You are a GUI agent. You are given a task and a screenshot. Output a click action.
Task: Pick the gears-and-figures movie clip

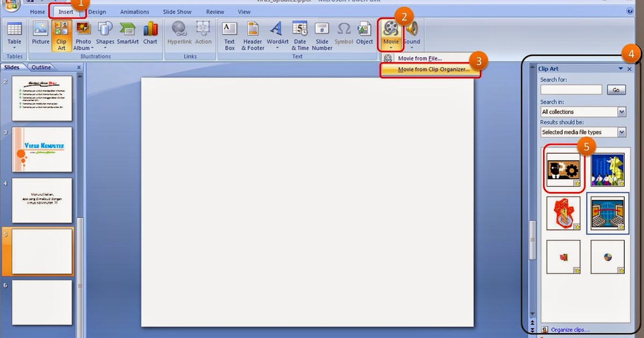click(x=563, y=170)
